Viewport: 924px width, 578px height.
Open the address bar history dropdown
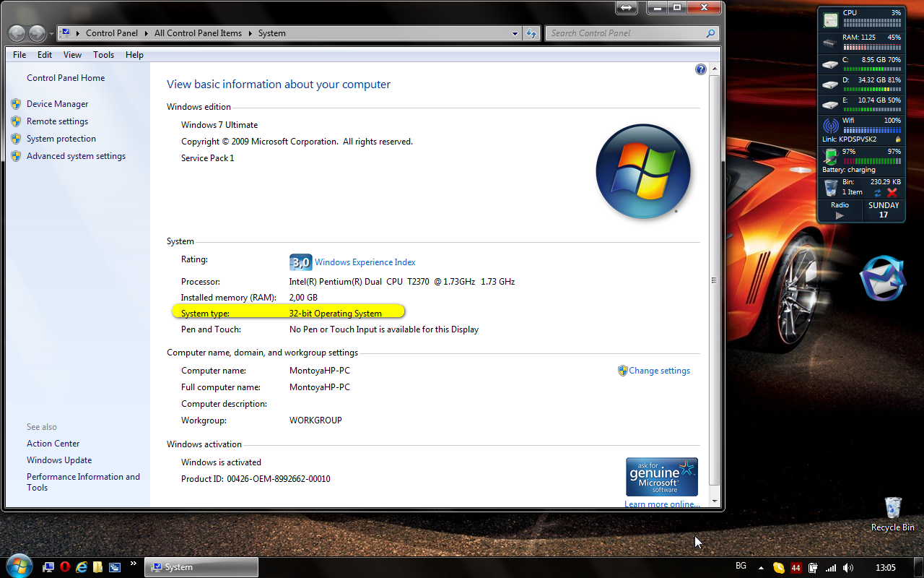click(x=515, y=33)
